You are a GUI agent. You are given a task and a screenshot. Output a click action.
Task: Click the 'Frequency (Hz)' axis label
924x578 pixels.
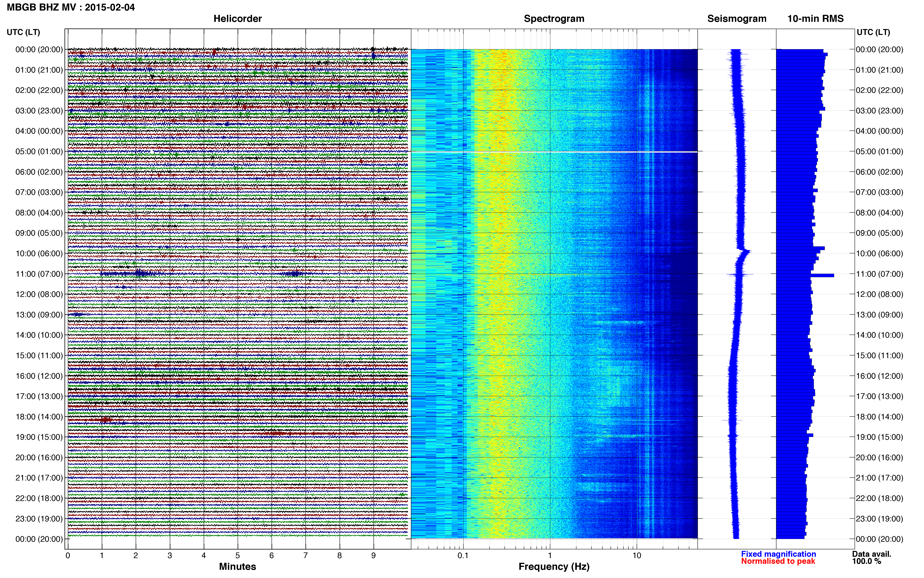pos(554,566)
